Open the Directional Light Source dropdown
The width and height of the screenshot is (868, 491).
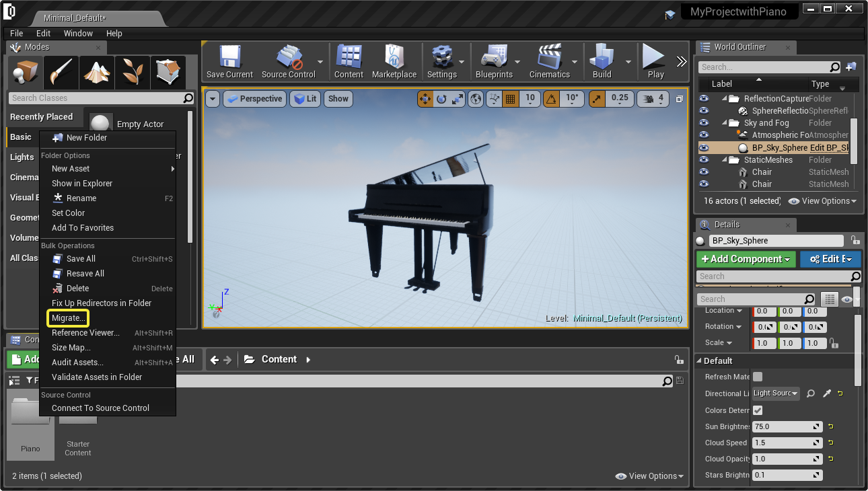(x=775, y=393)
